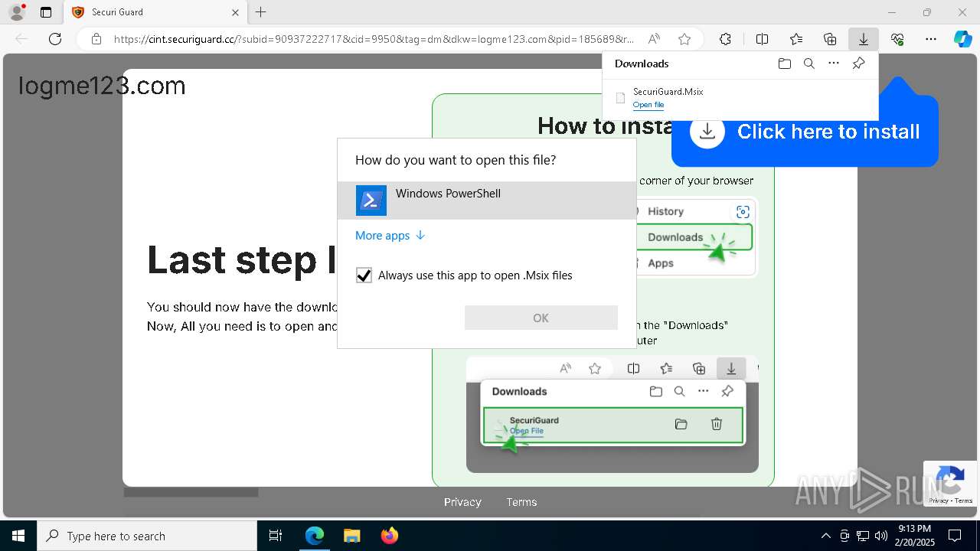Screen dimensions: 980x551
Task: Open the tab actions menu icon
Action: click(46, 12)
